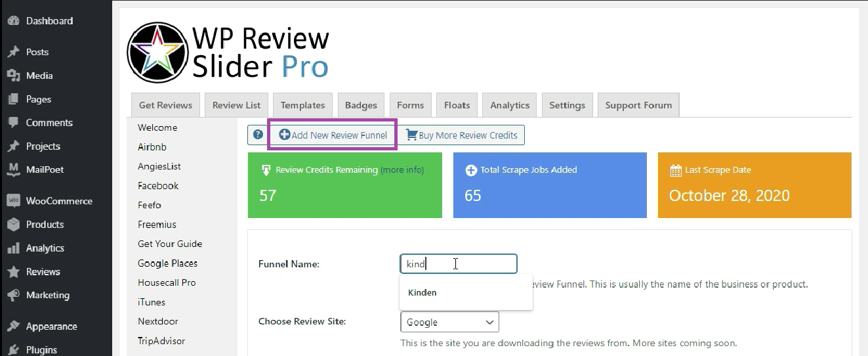The width and height of the screenshot is (868, 356).
Task: Click Buy More Review Credits button
Action: [x=462, y=135]
